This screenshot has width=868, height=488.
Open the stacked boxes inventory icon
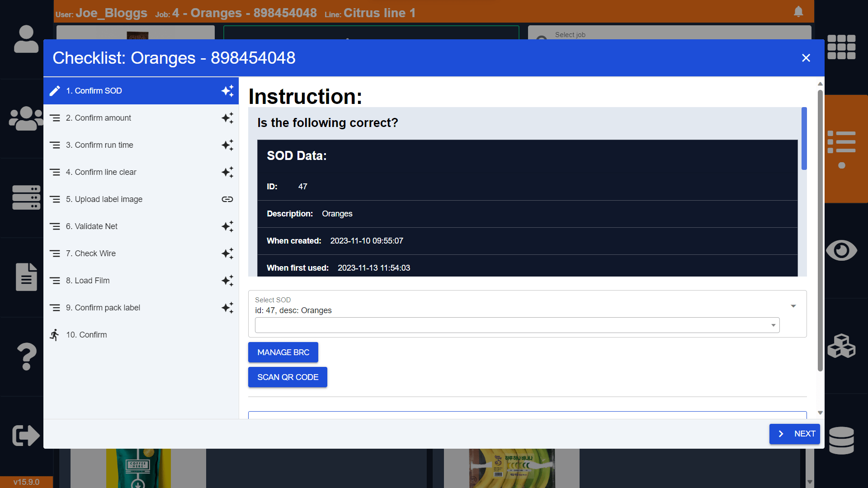click(x=841, y=346)
